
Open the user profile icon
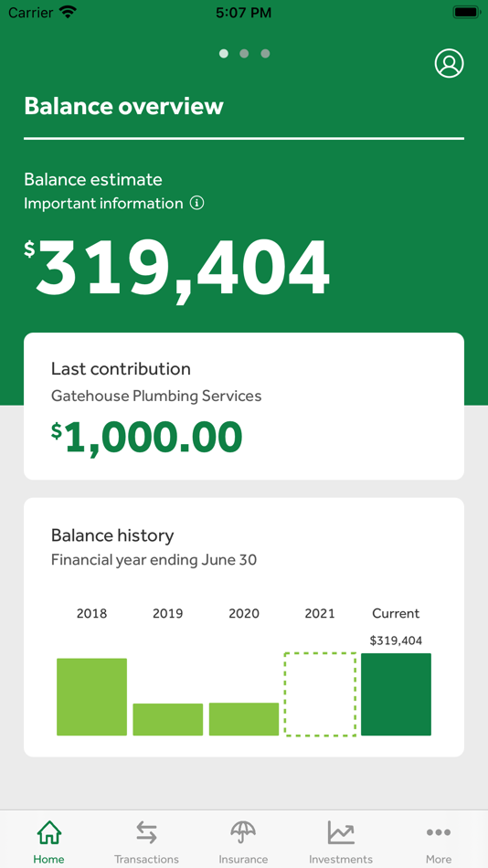coord(449,64)
